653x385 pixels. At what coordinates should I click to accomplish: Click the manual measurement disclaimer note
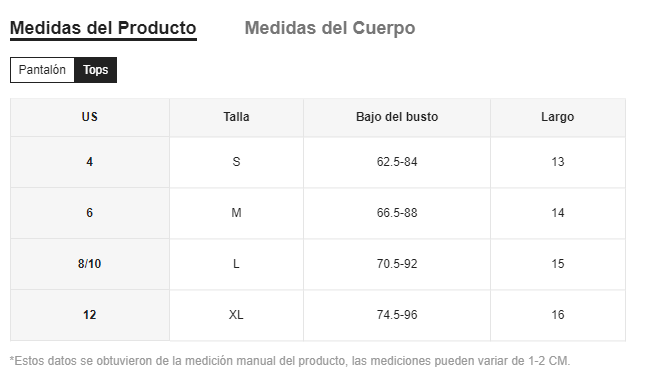point(290,361)
